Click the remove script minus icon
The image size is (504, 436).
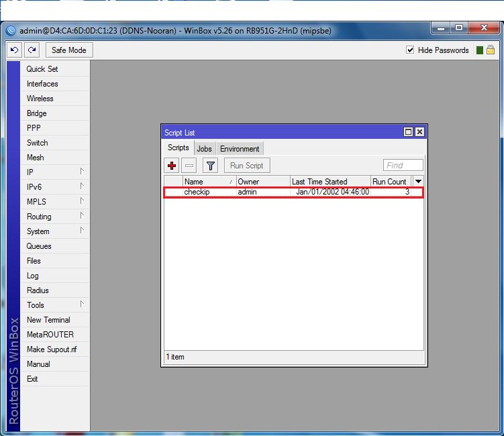(x=189, y=166)
